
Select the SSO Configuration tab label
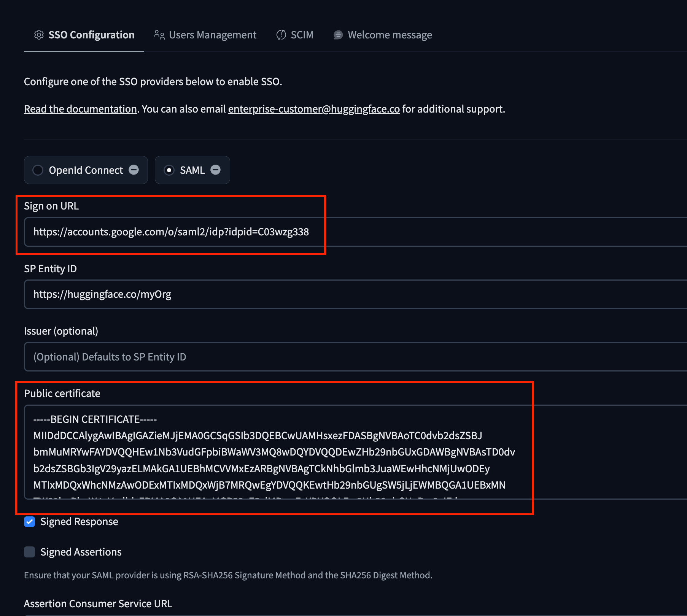91,35
